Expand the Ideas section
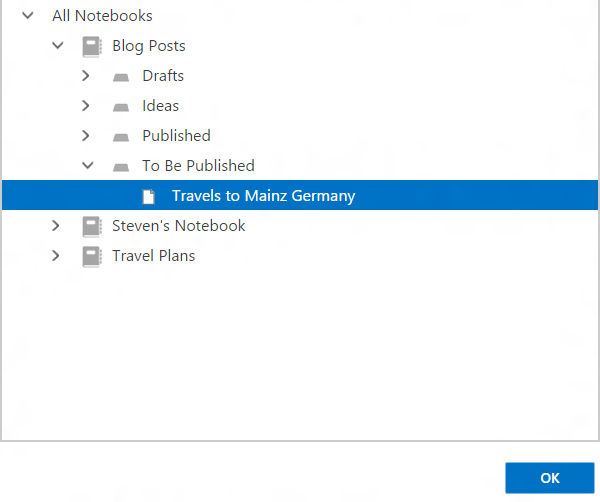 pos(87,106)
